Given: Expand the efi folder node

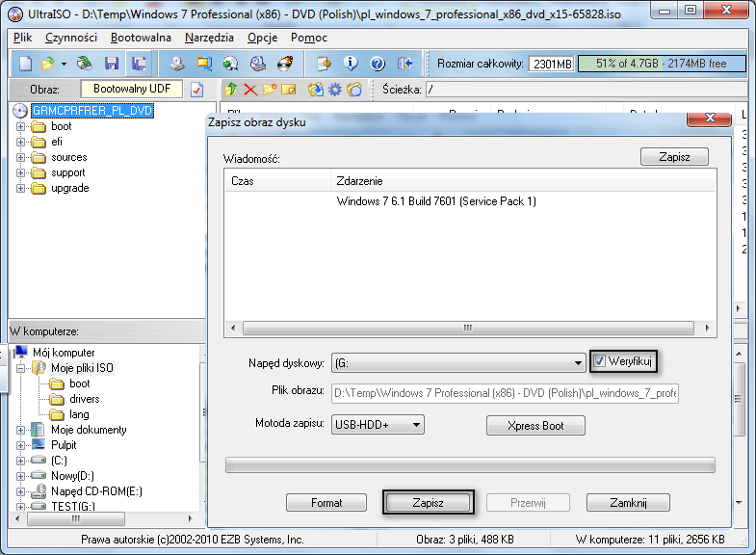Looking at the screenshot, I should point(20,142).
